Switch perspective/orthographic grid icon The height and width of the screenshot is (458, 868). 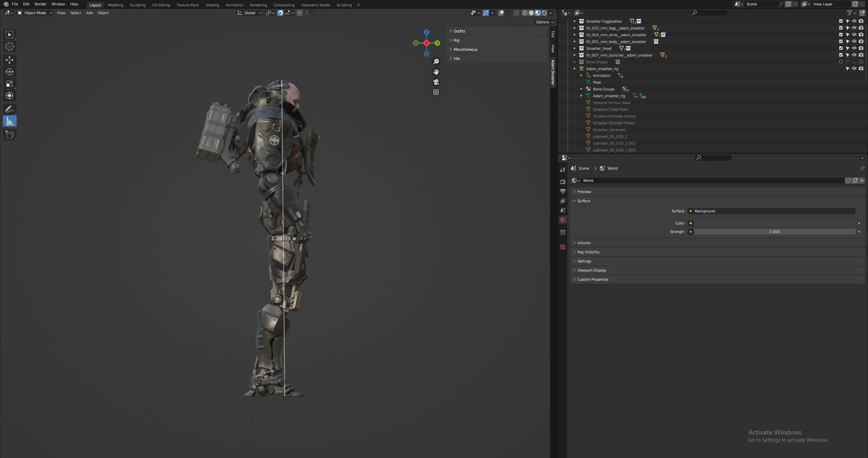(436, 92)
